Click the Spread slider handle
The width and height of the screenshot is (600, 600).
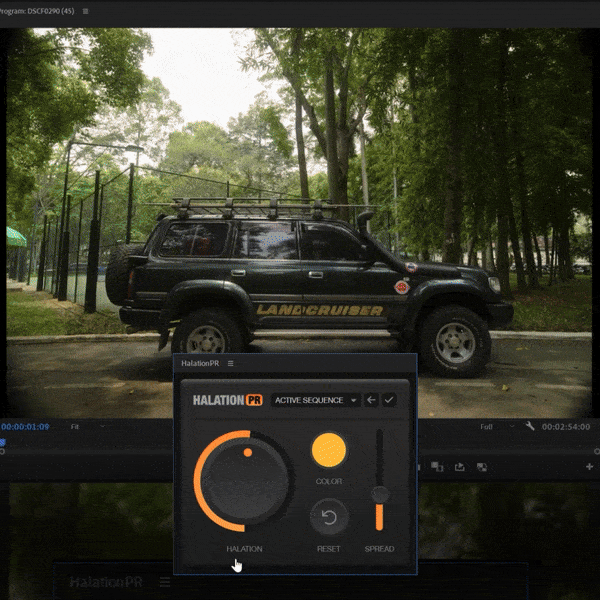click(379, 494)
